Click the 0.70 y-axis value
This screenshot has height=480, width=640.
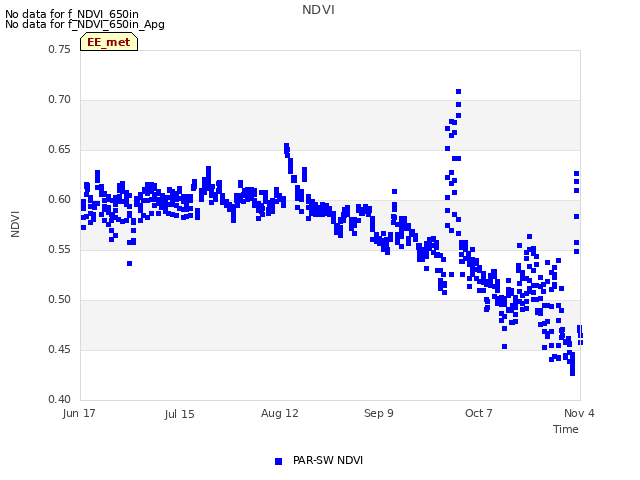pyautogui.click(x=60, y=100)
